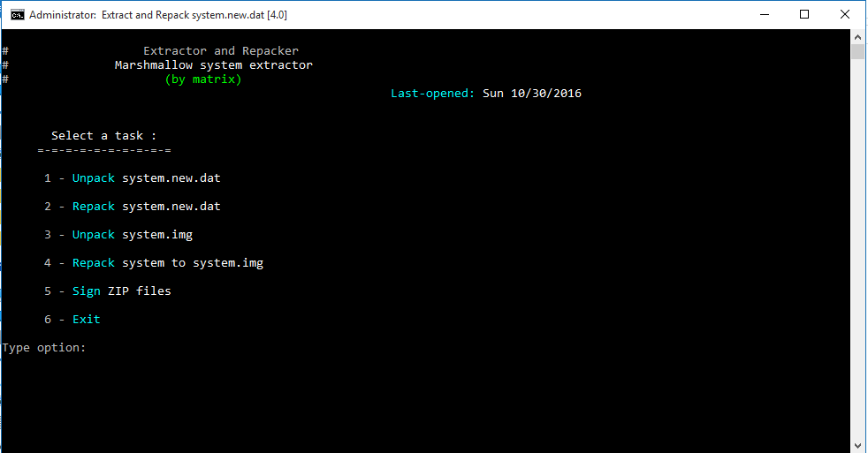Click option 3 Unpack system.img

point(118,235)
